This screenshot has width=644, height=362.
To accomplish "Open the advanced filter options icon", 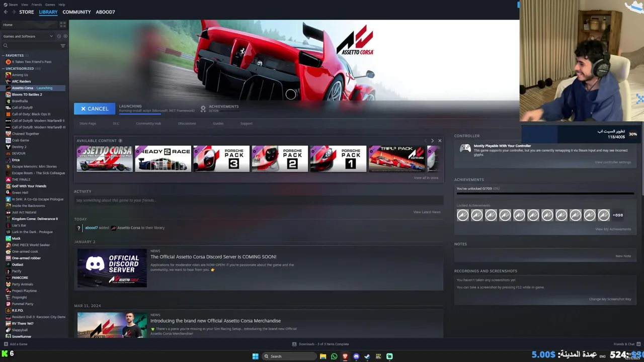I will [63, 46].
